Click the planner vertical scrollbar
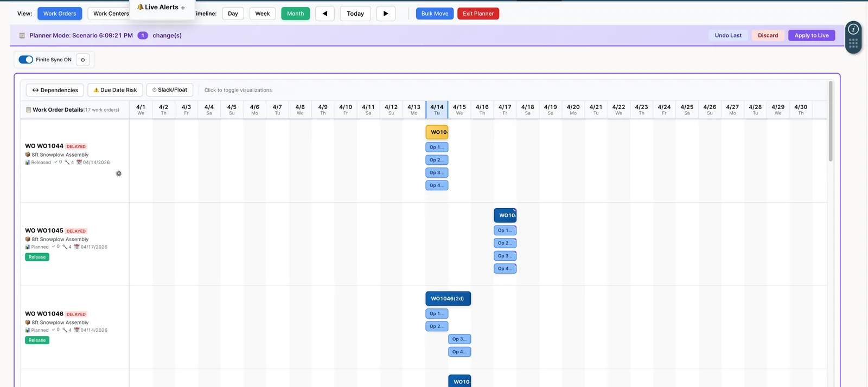 tap(830, 121)
